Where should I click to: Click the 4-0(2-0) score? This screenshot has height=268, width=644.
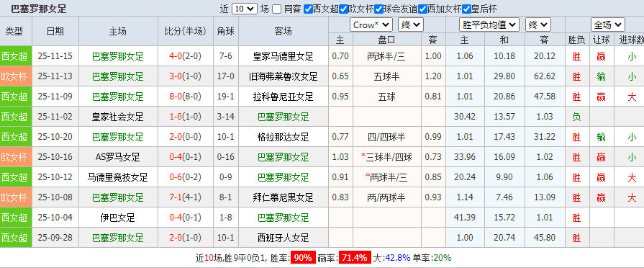[185, 56]
